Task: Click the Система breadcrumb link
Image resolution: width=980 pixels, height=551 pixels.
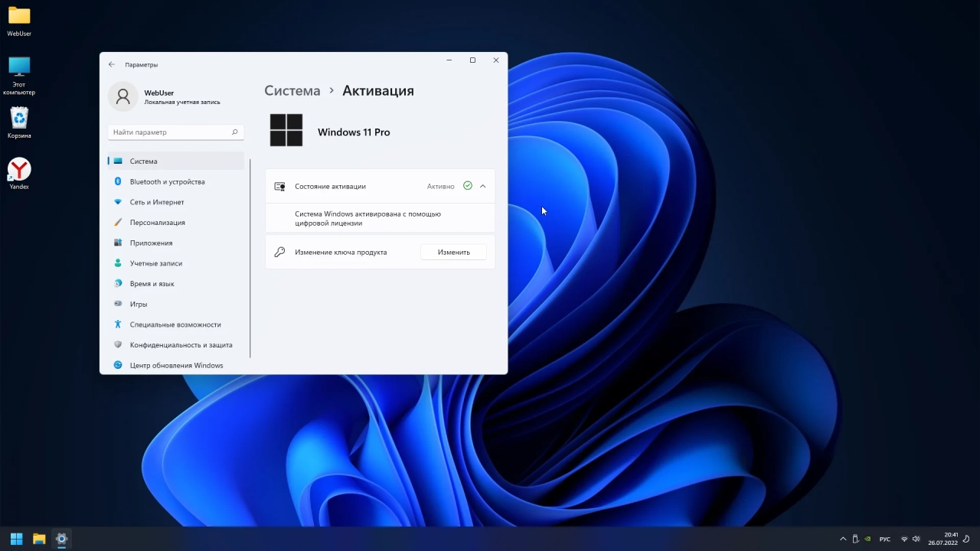Action: pos(292,90)
